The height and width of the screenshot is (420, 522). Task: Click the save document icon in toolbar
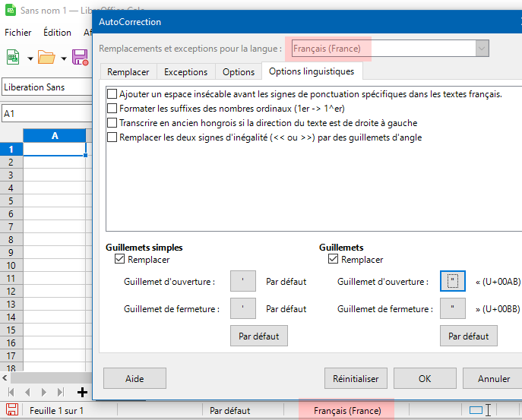[x=81, y=58]
